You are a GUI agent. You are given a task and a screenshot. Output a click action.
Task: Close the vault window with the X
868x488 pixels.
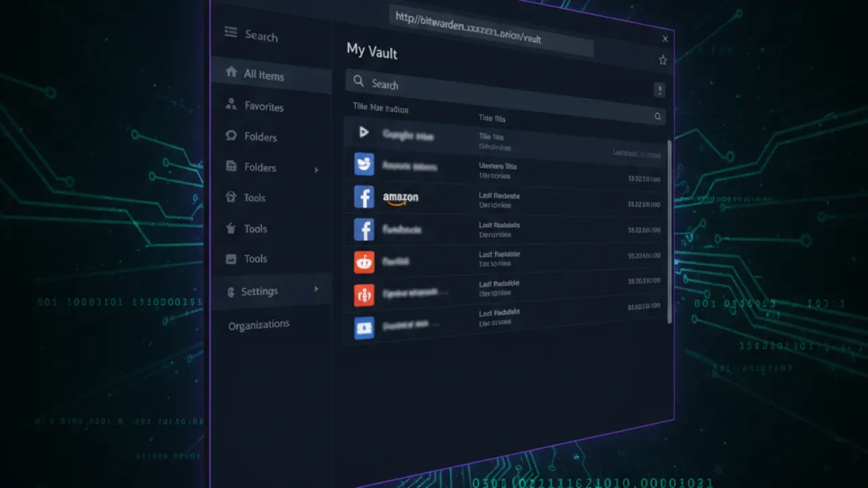(665, 39)
